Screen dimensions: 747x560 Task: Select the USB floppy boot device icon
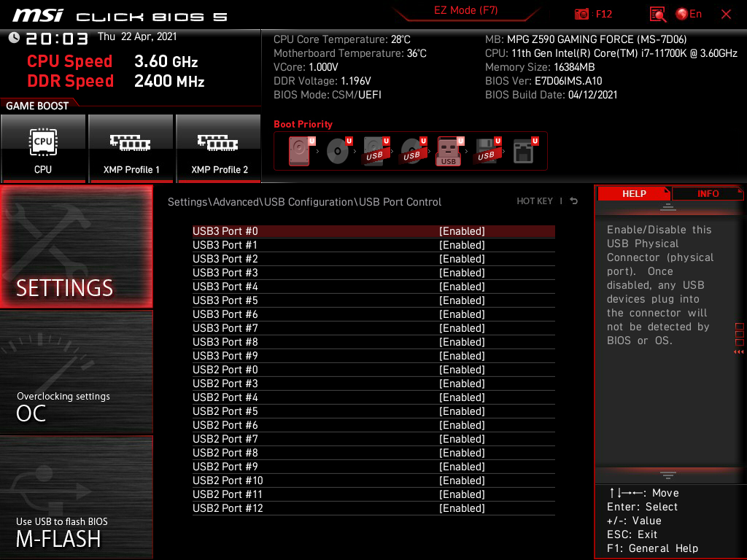[487, 151]
